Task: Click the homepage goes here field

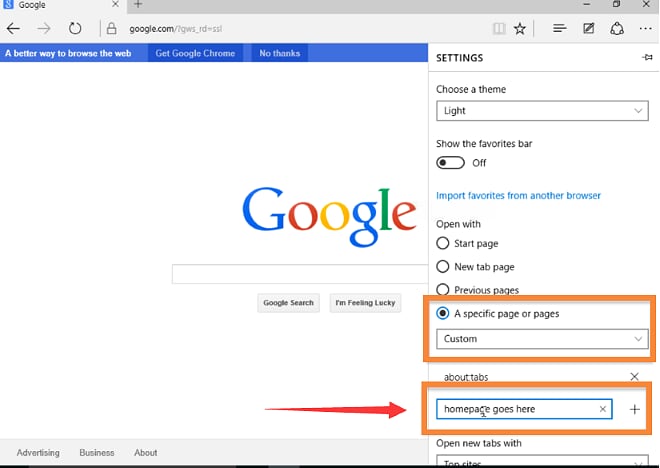Action: [x=524, y=409]
